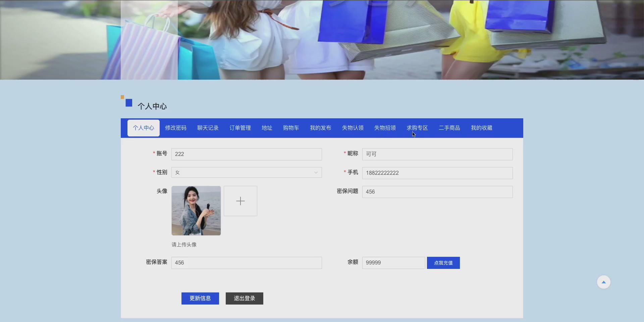
Task: Open the 求购专区 tab
Action: click(x=417, y=128)
